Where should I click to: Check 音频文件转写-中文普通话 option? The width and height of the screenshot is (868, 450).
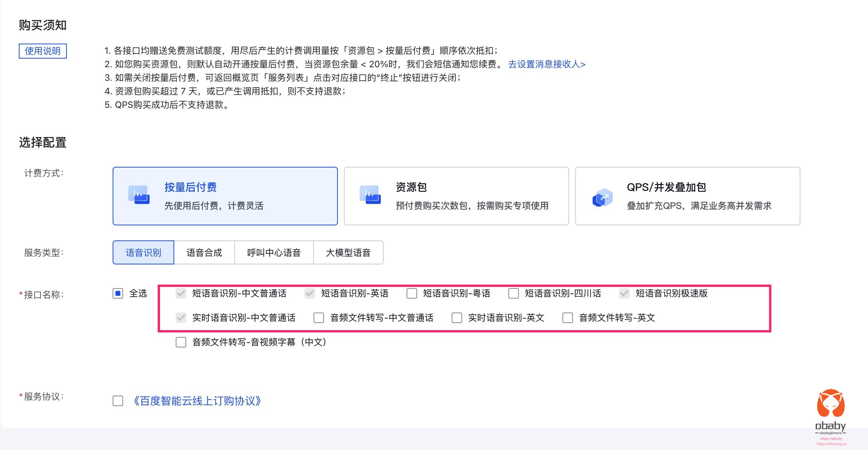click(319, 318)
